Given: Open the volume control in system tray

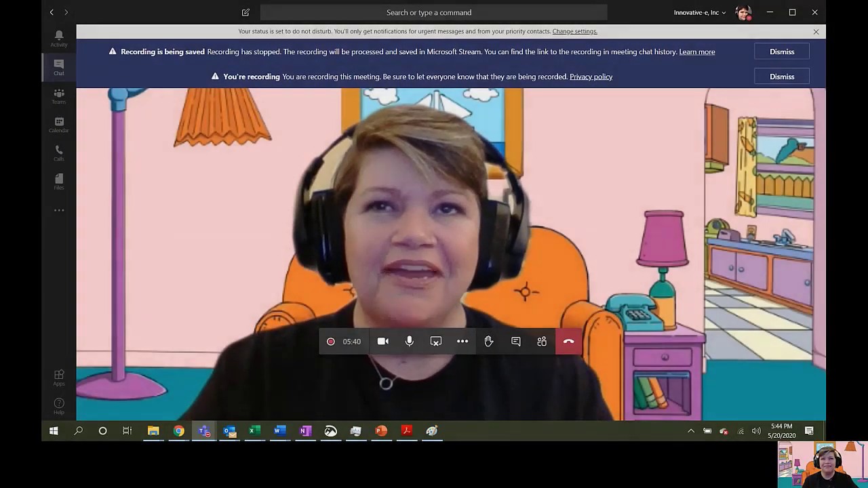Looking at the screenshot, I should [756, 431].
